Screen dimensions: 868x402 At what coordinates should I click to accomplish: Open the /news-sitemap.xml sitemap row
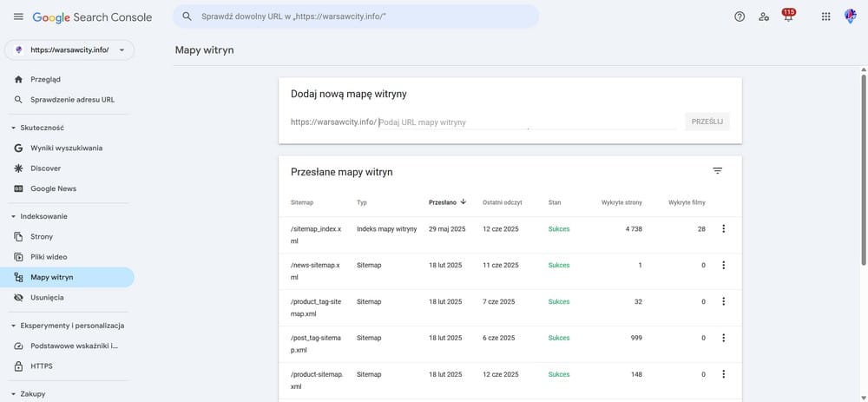510,271
